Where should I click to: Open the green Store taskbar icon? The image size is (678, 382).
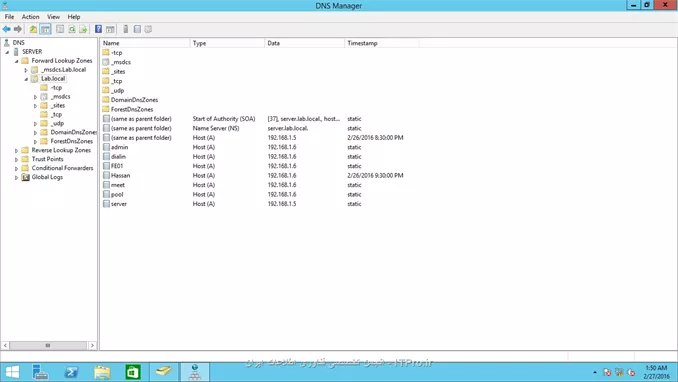[x=133, y=372]
